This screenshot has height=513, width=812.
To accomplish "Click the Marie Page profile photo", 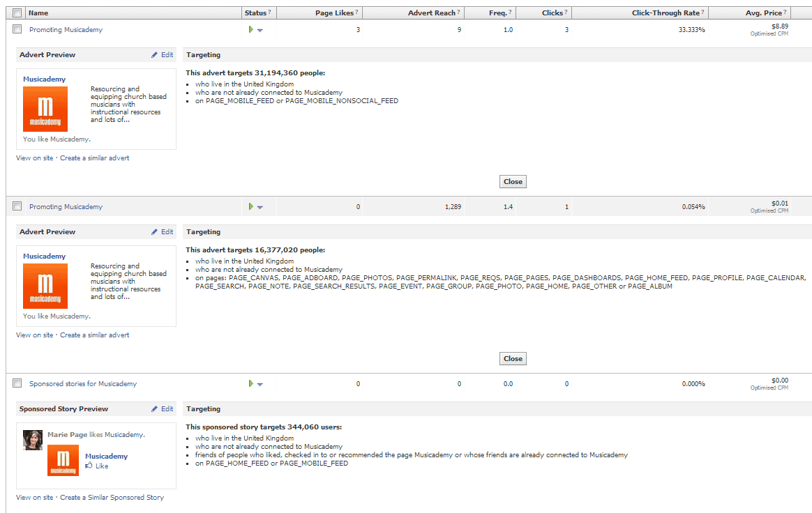I will (x=33, y=440).
